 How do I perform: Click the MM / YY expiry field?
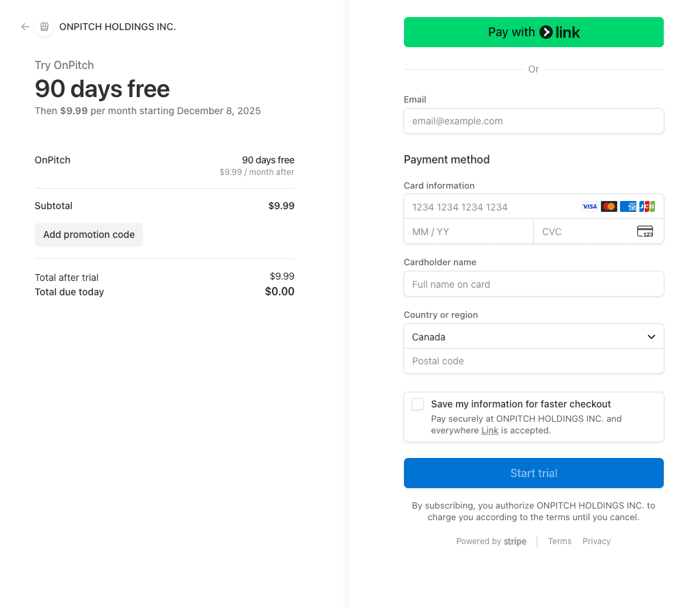coord(468,232)
